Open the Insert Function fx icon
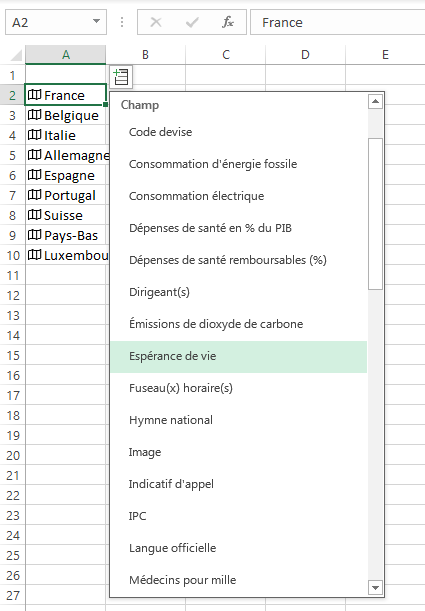 [227, 22]
